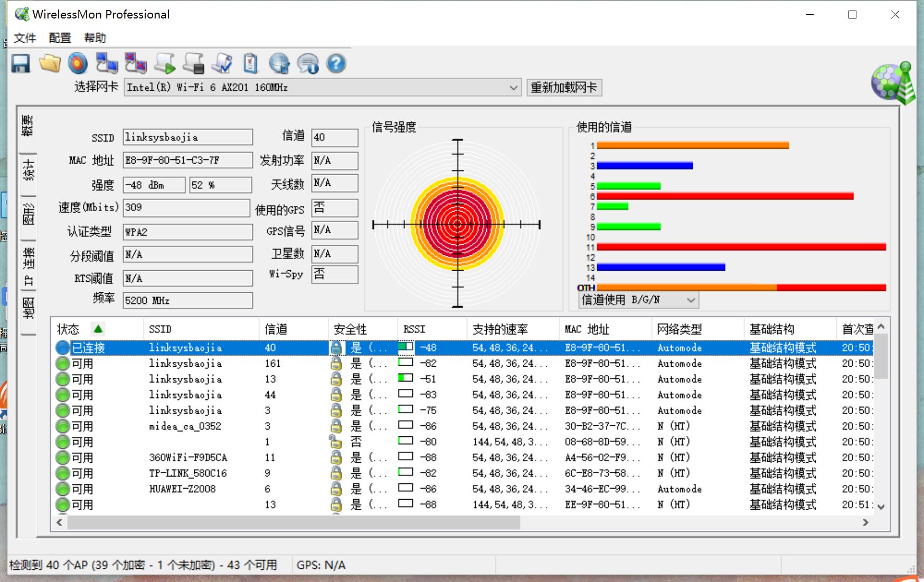Sort list by MAC 地址 column header
Screen dimensions: 924x582
click(x=605, y=329)
